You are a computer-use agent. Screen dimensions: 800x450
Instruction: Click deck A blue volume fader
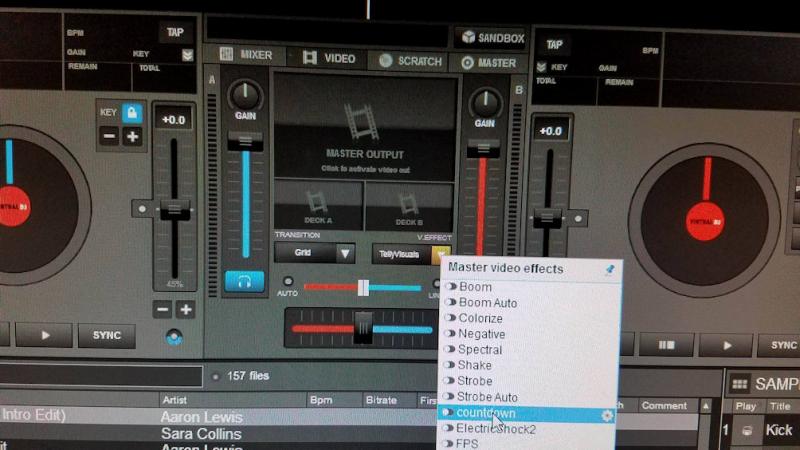tap(245, 140)
